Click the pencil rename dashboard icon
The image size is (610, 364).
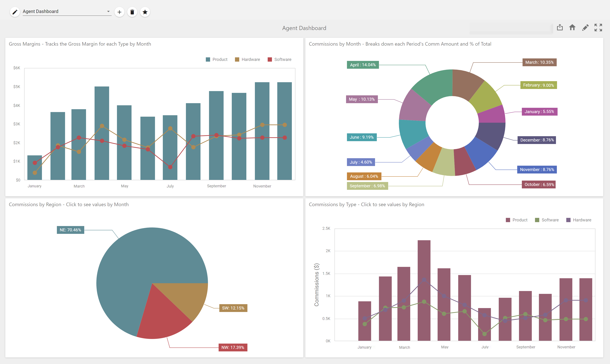[x=15, y=12]
